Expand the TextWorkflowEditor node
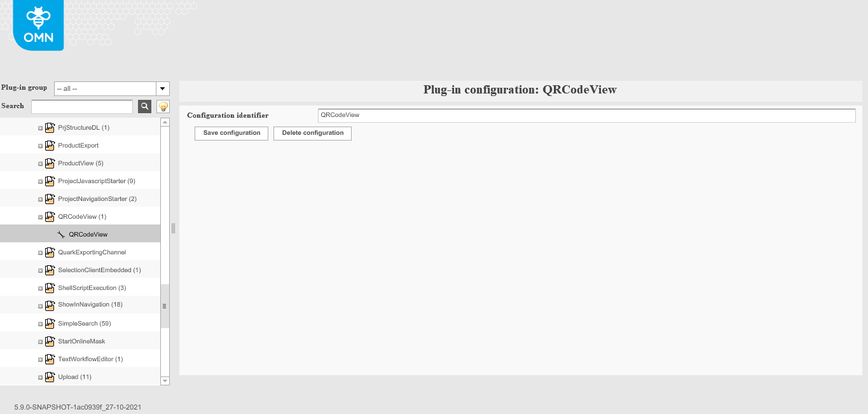Screen dimensions: 868x414 coord(40,359)
